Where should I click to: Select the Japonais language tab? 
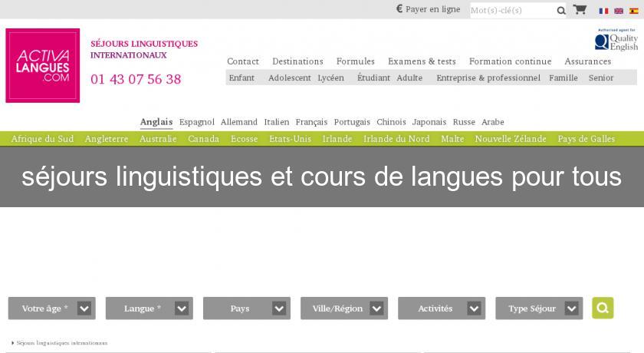pos(429,122)
